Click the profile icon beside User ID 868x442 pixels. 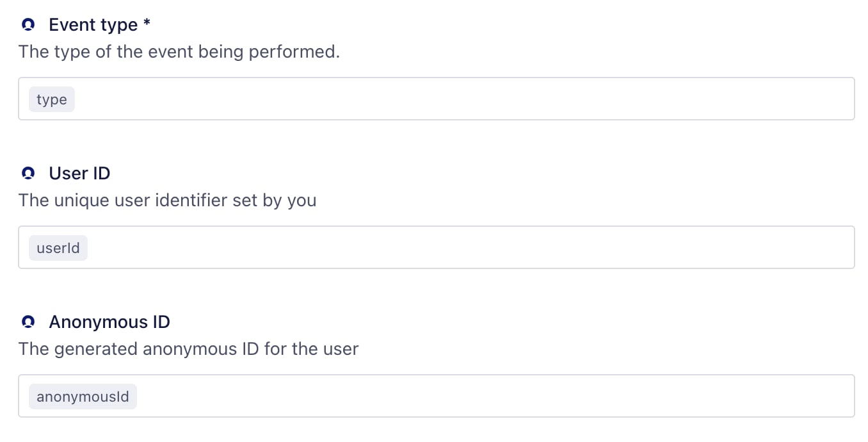(28, 174)
